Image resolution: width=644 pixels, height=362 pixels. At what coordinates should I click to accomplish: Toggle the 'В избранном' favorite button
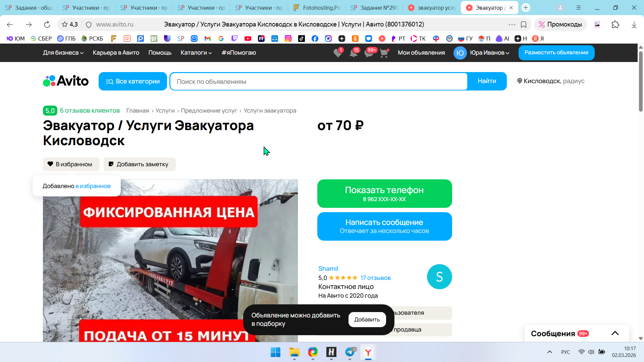coord(71,164)
